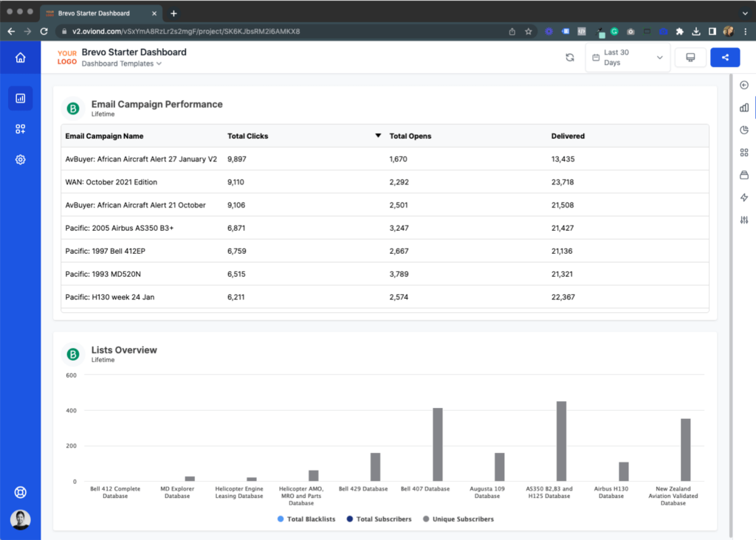Click the 3,789 total opens value

pyautogui.click(x=399, y=274)
